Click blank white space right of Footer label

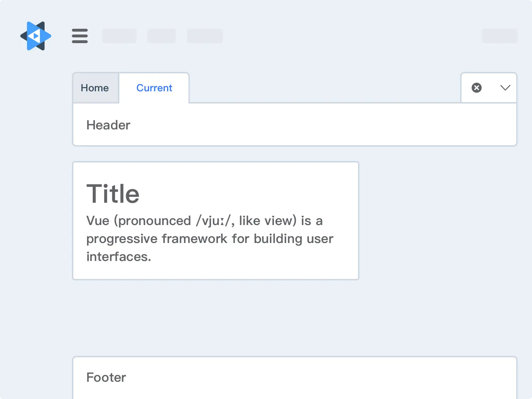tap(306, 377)
